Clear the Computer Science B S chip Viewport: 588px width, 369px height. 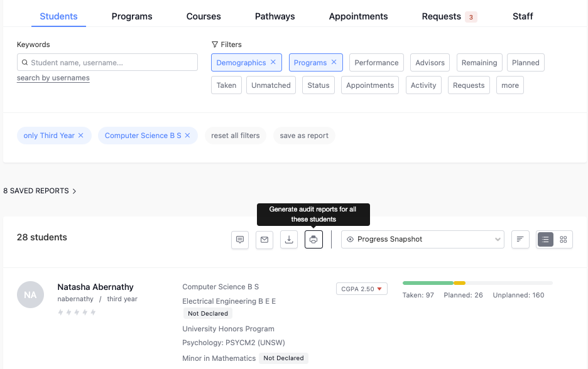click(x=187, y=136)
